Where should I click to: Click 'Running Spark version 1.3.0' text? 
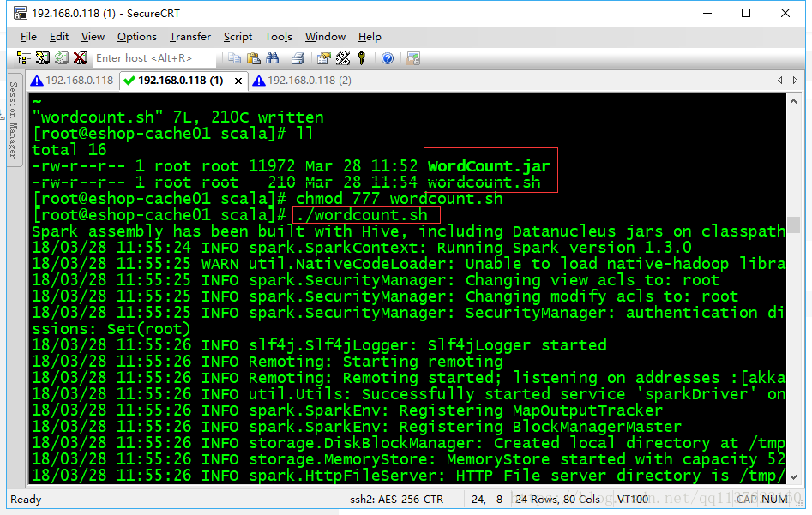click(x=564, y=248)
